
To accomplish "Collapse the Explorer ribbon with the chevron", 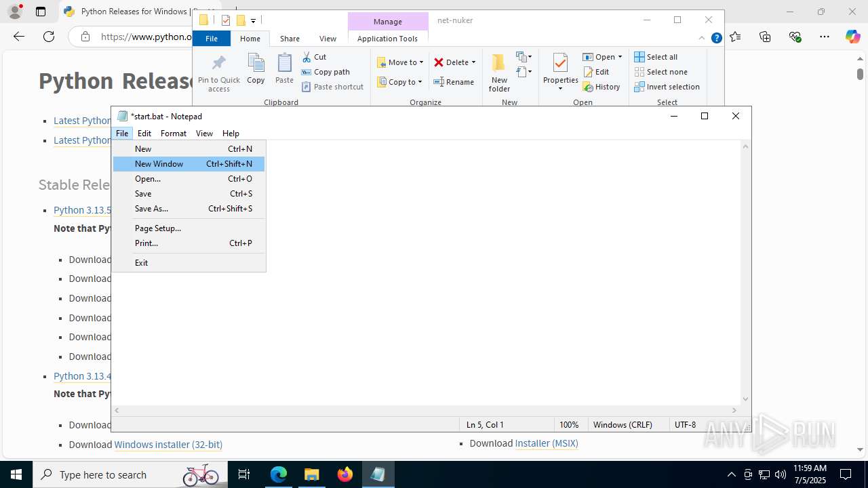I will (x=702, y=39).
